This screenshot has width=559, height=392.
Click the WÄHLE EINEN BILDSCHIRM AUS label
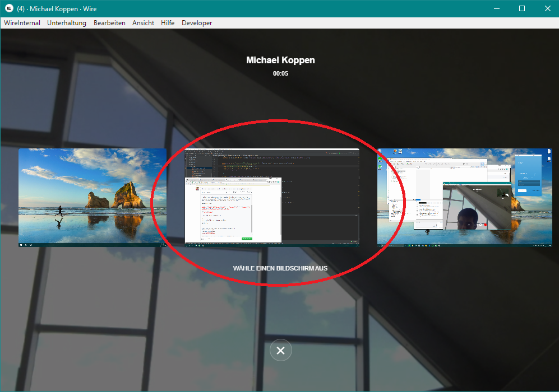[280, 268]
